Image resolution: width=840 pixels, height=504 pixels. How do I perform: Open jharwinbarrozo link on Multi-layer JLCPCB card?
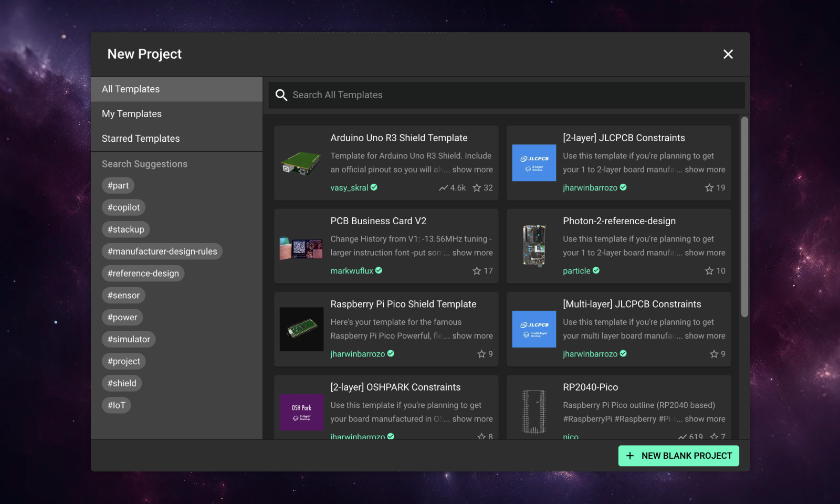590,354
